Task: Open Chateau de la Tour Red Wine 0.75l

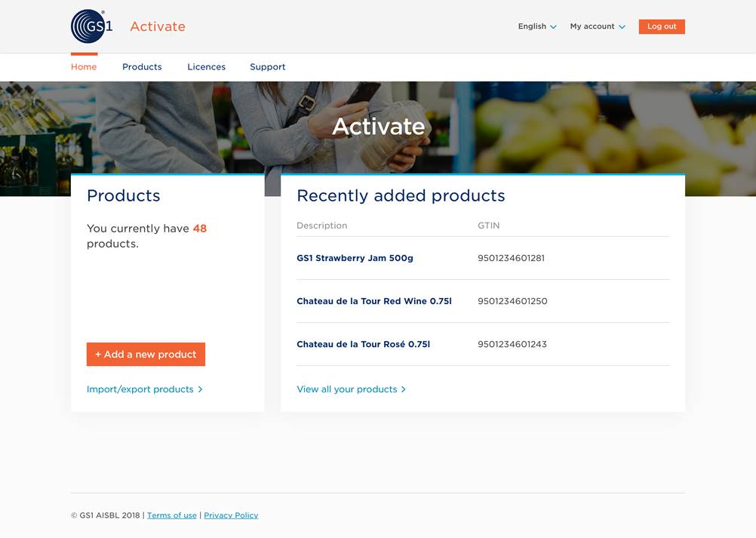Action: [374, 301]
